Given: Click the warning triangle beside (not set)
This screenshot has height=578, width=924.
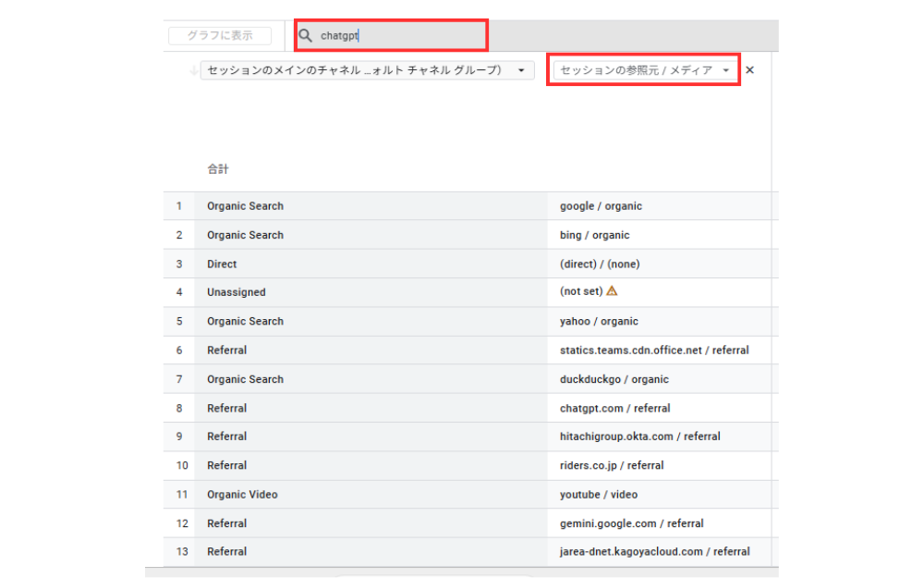Looking at the screenshot, I should point(612,291).
